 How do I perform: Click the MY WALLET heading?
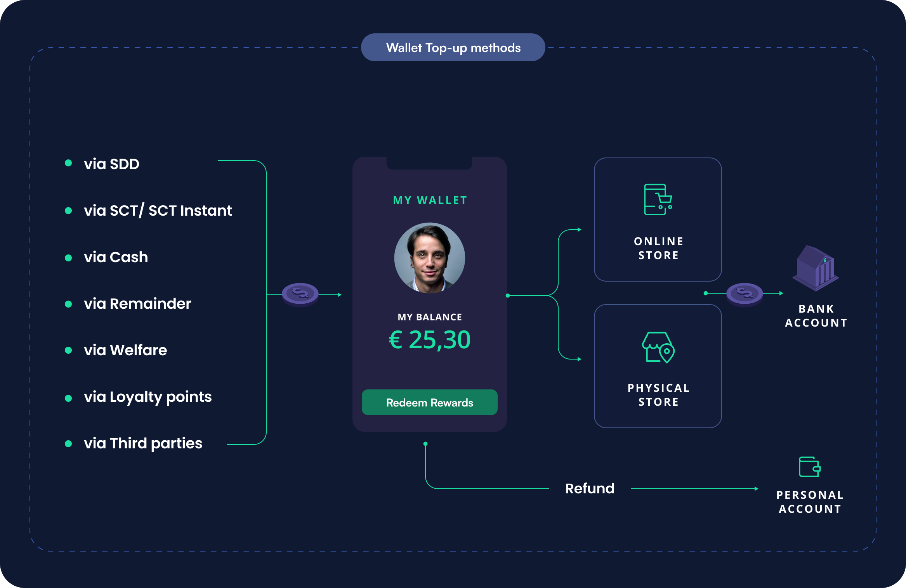pos(430,200)
